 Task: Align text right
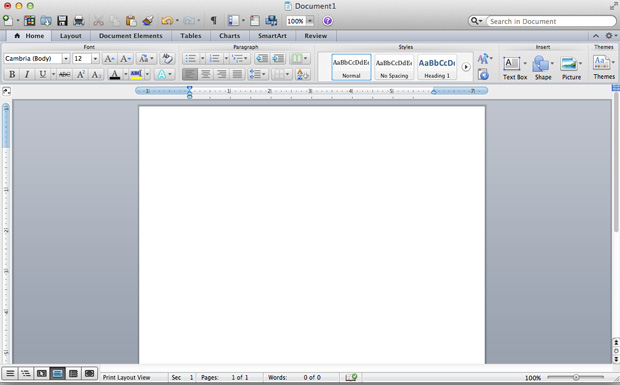[221, 74]
